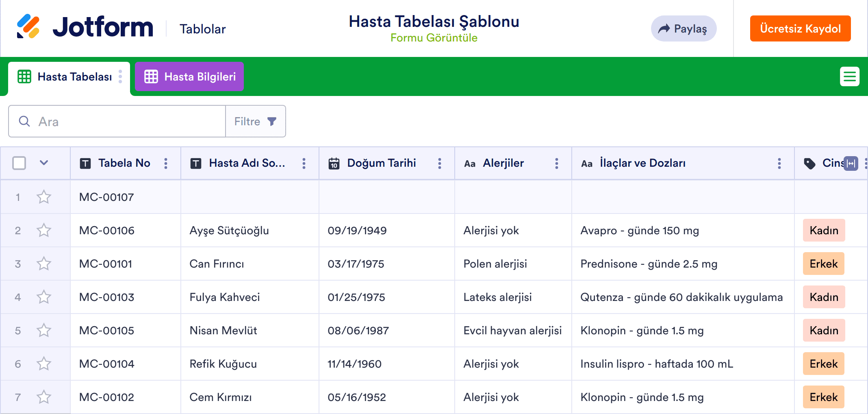Open Doğum Tarihi column options menu
Screen dimensions: 868x414
point(439,163)
